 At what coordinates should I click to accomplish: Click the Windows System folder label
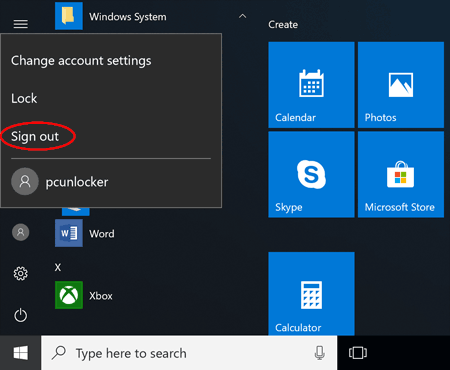[128, 17]
